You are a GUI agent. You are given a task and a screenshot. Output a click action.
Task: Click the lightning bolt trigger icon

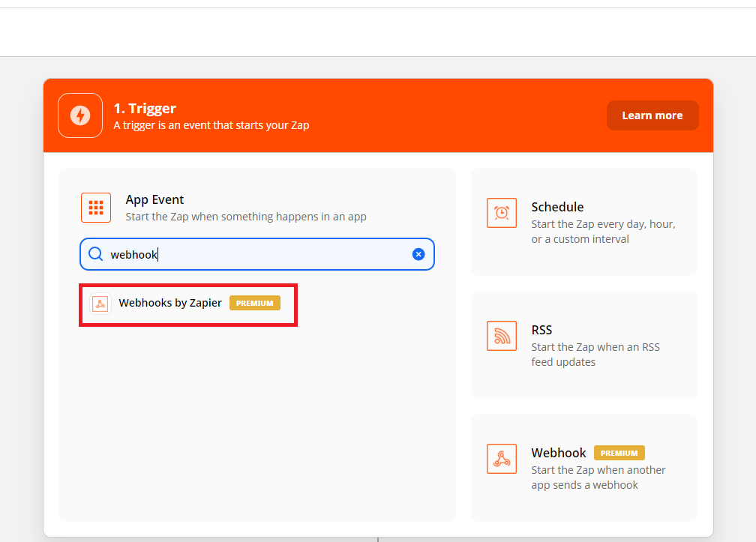(x=80, y=115)
